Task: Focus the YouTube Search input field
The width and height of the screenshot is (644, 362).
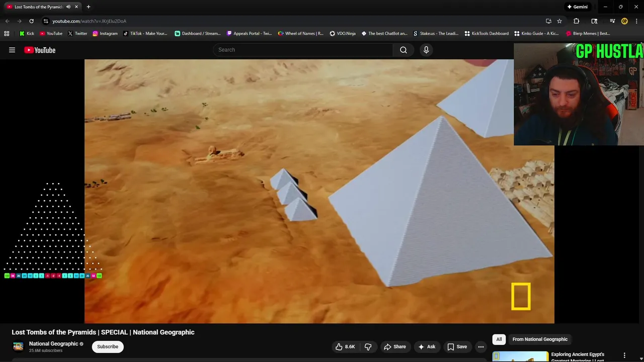Action: (303, 50)
